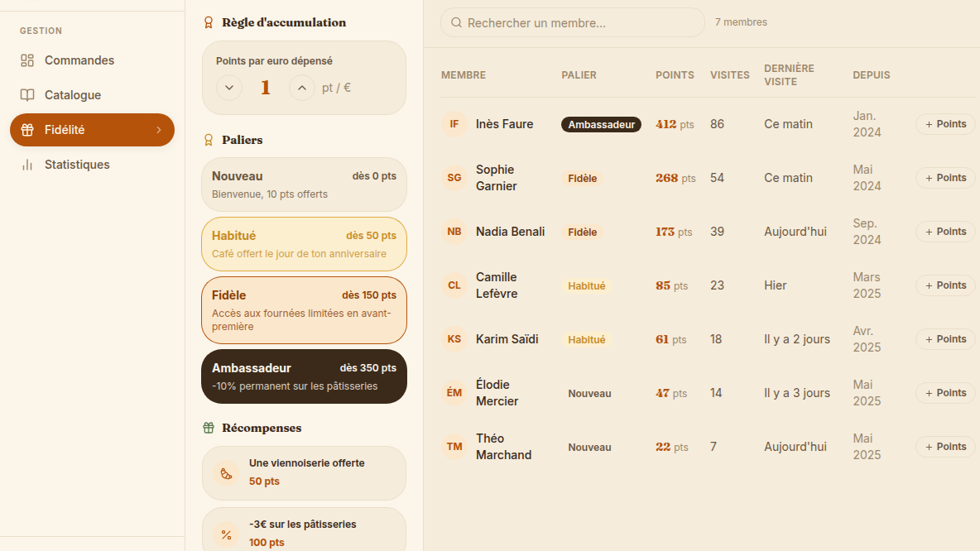Image resolution: width=980 pixels, height=551 pixels.
Task: Select the Habitué tier card
Action: click(x=304, y=244)
